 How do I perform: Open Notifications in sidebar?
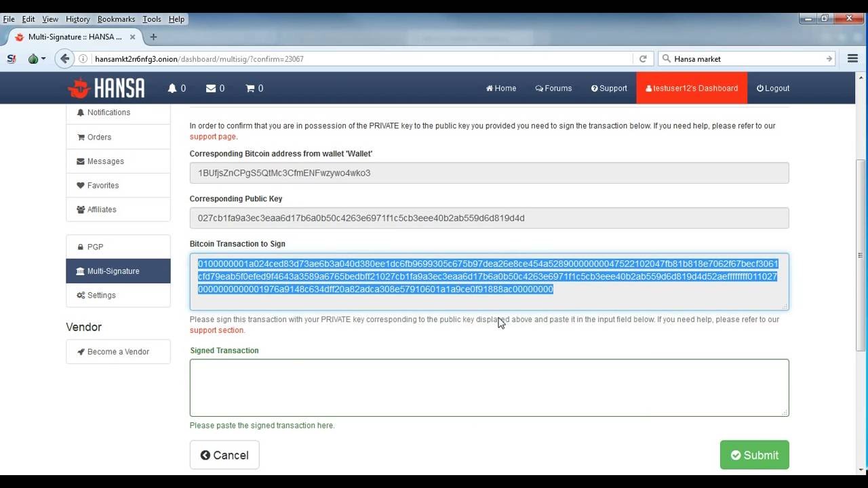pyautogui.click(x=118, y=113)
